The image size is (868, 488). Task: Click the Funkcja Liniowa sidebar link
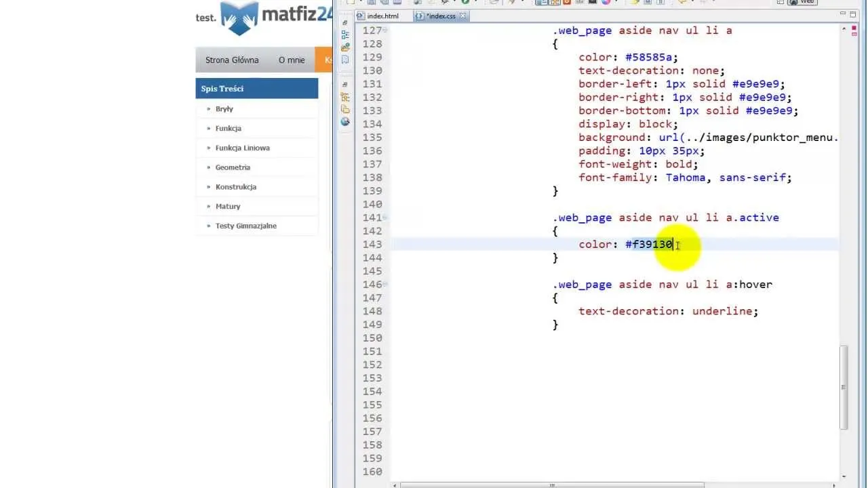pos(242,148)
